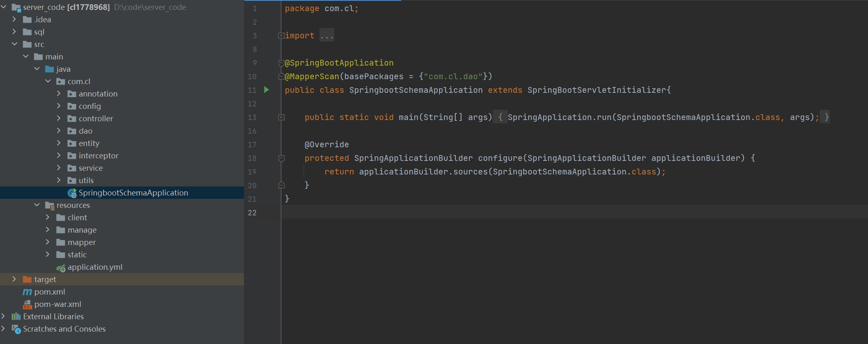Select the orange target folder
This screenshot has height=344, width=868.
point(45,279)
